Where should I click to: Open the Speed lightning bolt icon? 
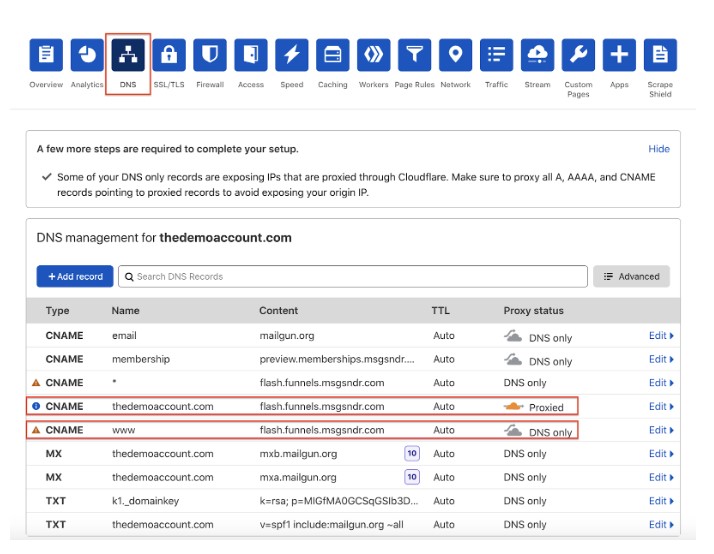point(292,55)
